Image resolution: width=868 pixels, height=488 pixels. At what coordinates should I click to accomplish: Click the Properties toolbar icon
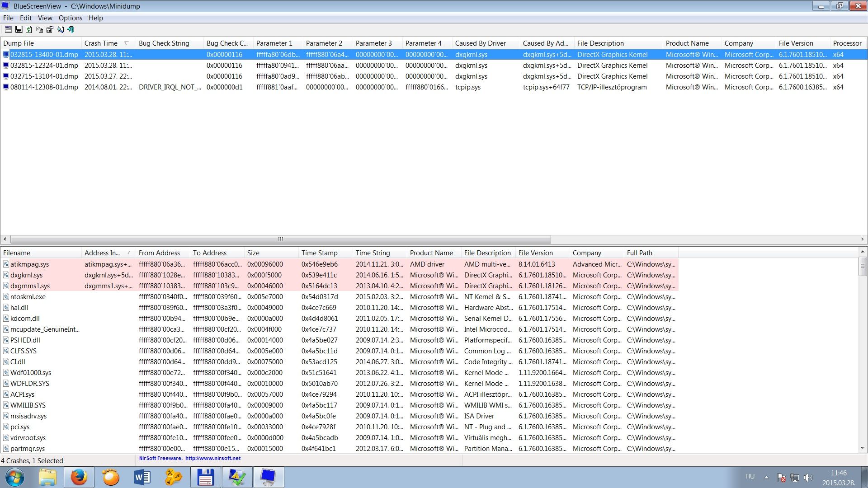[50, 29]
